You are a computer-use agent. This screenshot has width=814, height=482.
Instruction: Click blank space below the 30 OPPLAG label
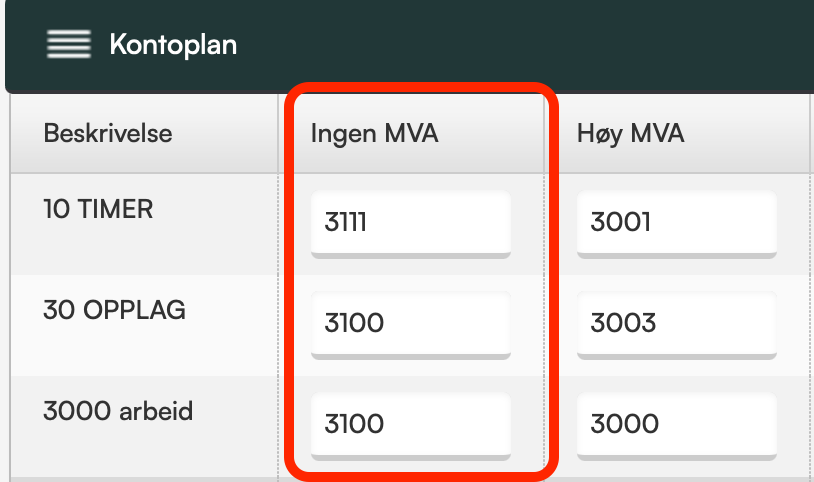click(144, 350)
